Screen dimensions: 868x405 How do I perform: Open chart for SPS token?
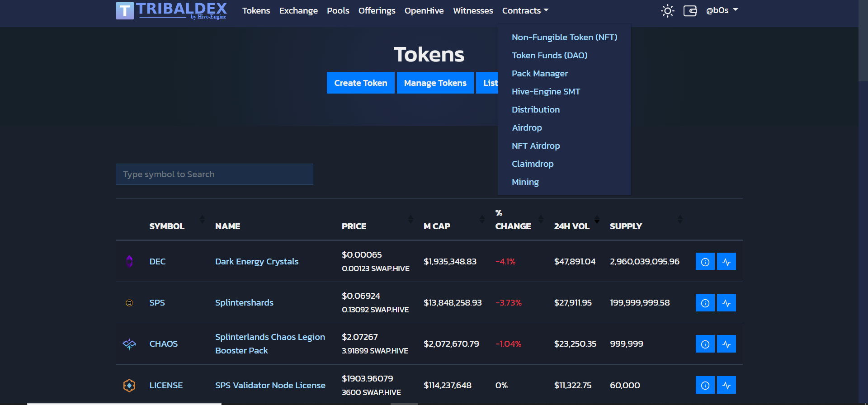click(726, 302)
